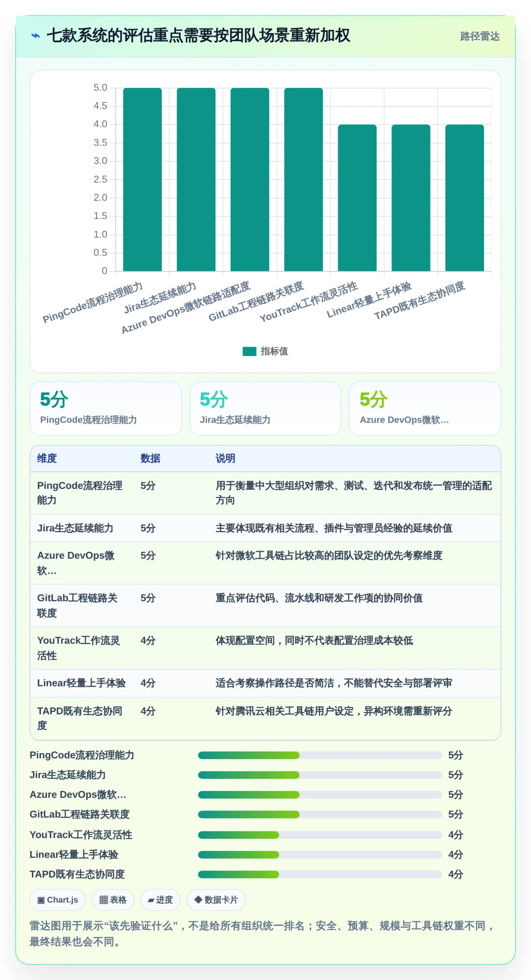This screenshot has height=980, width=531.
Task: Click the description 主要体现既有相关流程 in Jira row
Action: click(334, 528)
